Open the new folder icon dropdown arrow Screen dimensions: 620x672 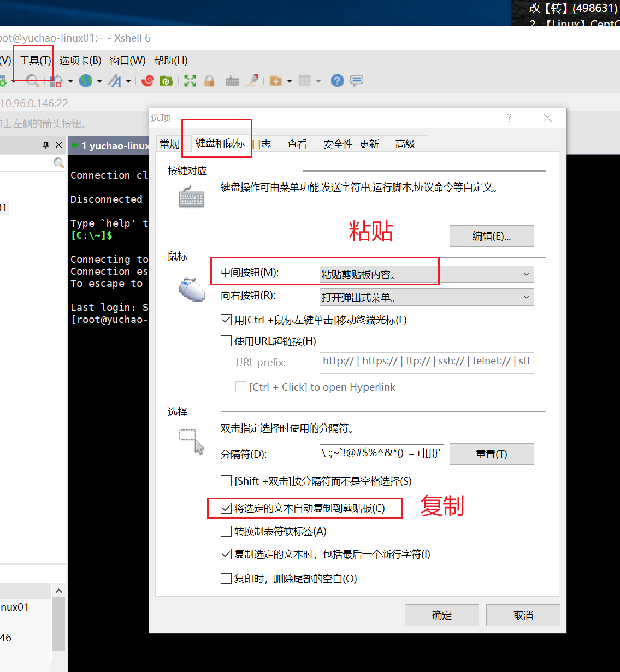(x=290, y=81)
